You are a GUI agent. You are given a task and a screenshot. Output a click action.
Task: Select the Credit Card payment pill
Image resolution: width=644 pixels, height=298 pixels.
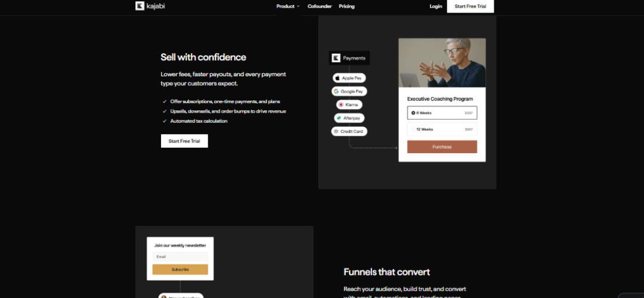pyautogui.click(x=349, y=131)
